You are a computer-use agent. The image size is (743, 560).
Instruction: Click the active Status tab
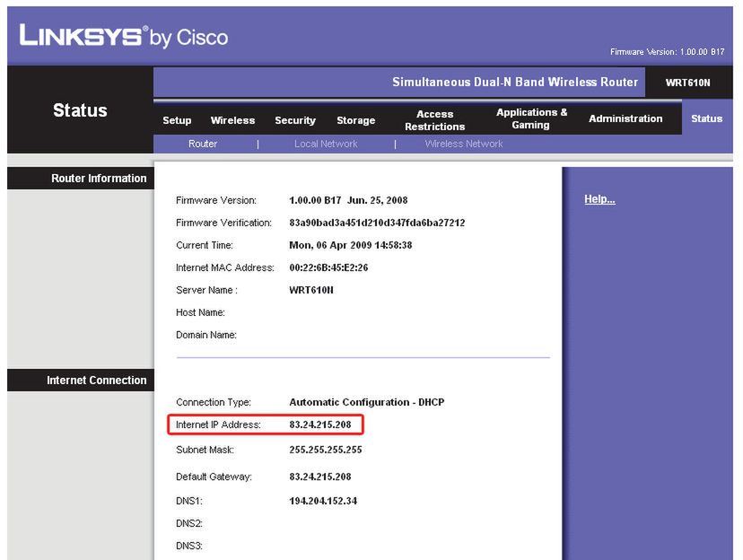(x=706, y=118)
